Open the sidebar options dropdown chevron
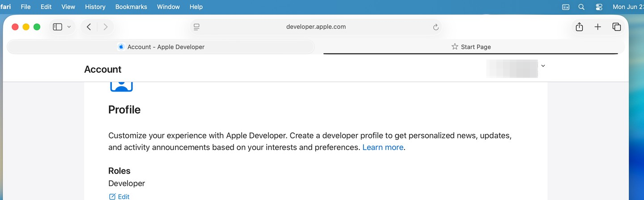Screen dimensions: 644x200 (69, 27)
